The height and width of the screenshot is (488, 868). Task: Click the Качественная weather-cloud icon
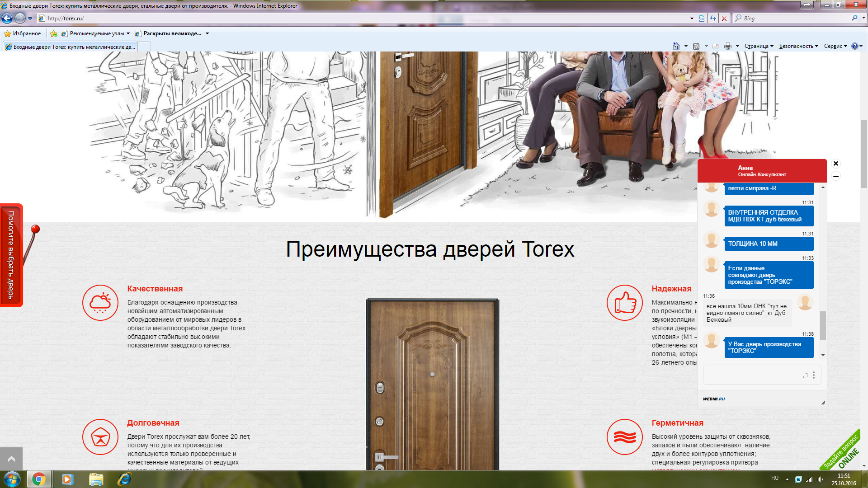tap(100, 303)
